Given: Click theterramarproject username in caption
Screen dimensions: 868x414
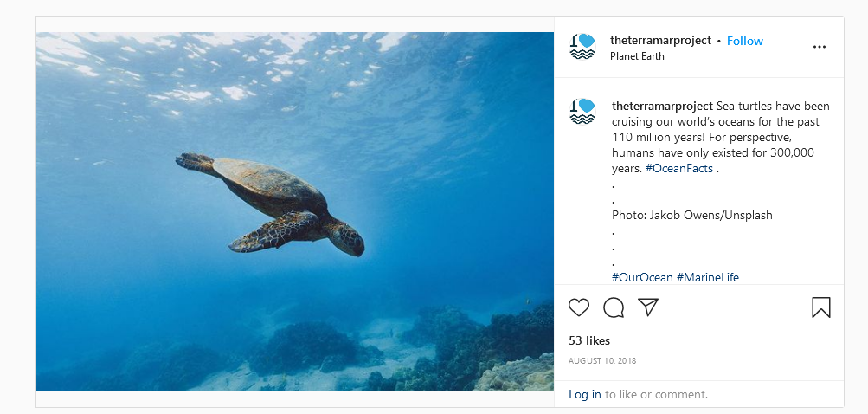Looking at the screenshot, I should (662, 106).
